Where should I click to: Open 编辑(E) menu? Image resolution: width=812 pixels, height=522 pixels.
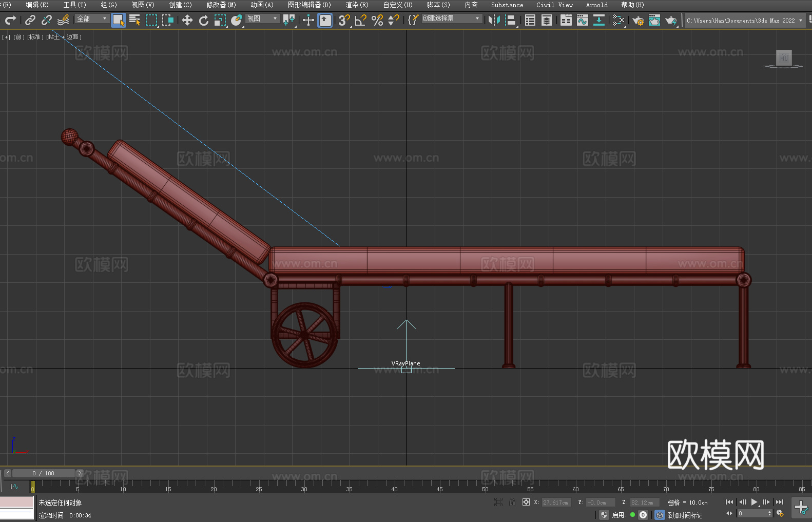37,5
